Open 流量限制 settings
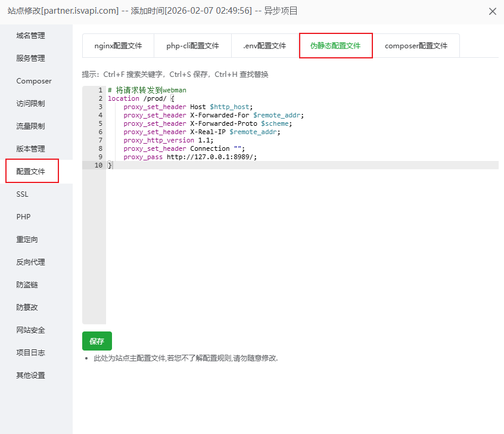This screenshot has height=434, width=504. point(30,126)
